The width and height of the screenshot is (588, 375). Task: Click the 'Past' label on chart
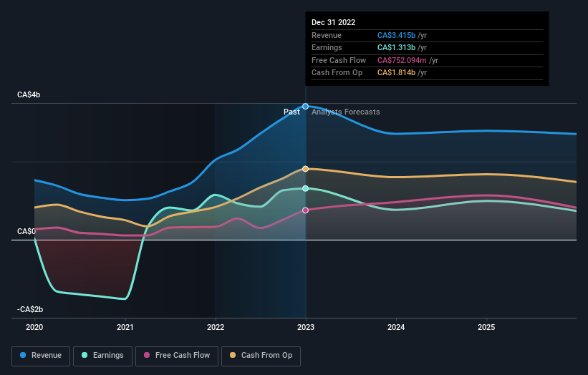coord(291,112)
